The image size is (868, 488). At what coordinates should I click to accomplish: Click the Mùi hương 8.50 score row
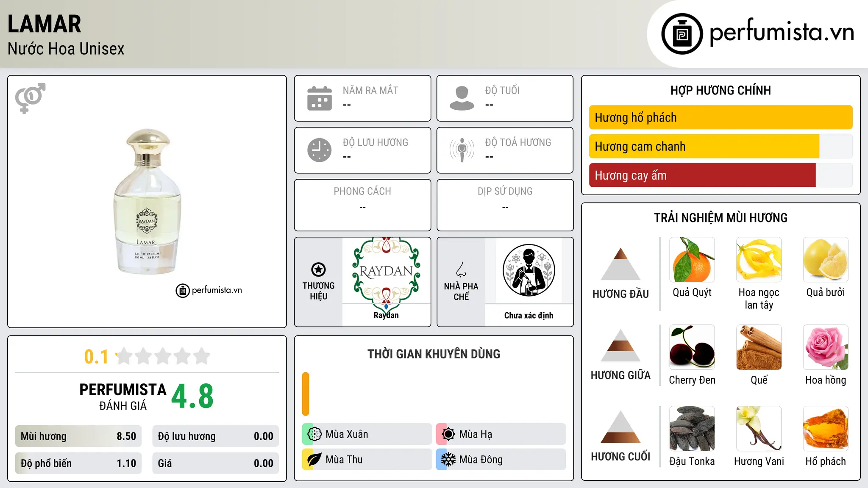click(x=78, y=436)
